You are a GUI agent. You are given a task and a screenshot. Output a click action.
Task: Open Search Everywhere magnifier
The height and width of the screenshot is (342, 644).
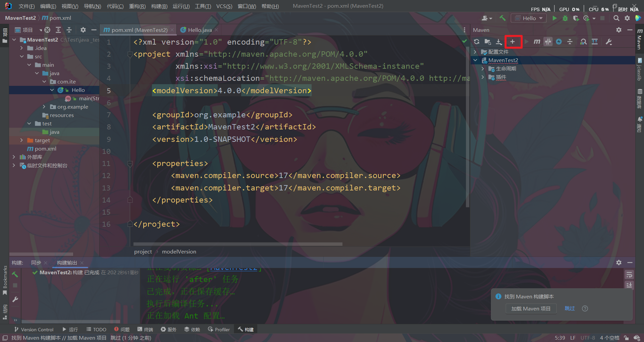(616, 18)
